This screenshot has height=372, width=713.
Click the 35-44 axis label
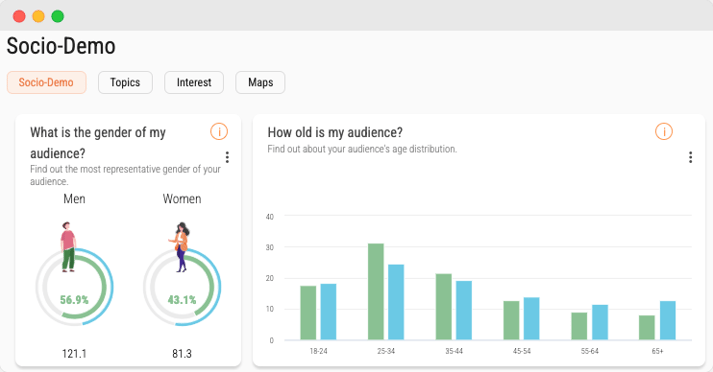pyautogui.click(x=454, y=351)
